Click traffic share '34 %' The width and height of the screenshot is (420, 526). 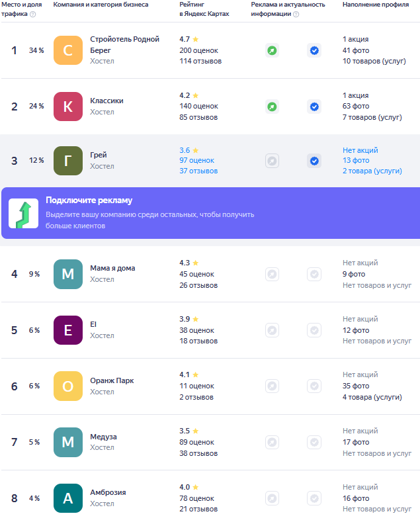pos(36,51)
